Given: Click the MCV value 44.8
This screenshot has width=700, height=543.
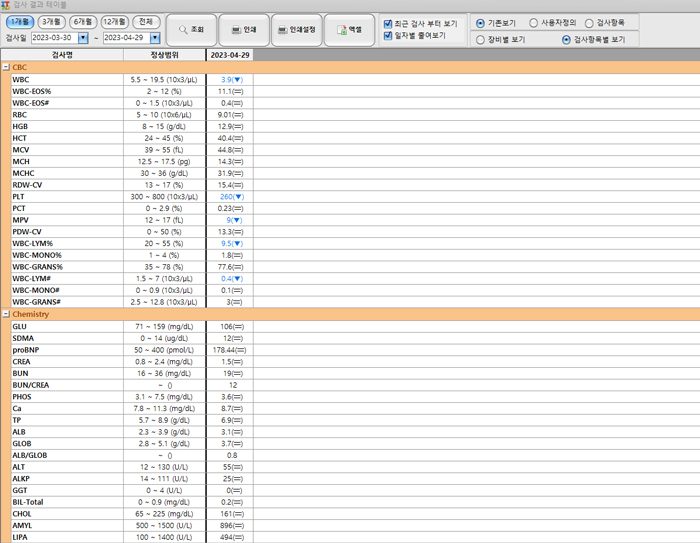Looking at the screenshot, I should click(x=230, y=150).
